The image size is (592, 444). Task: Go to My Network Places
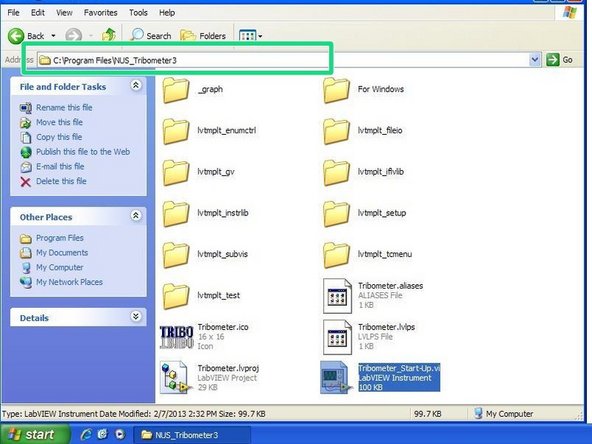point(69,282)
